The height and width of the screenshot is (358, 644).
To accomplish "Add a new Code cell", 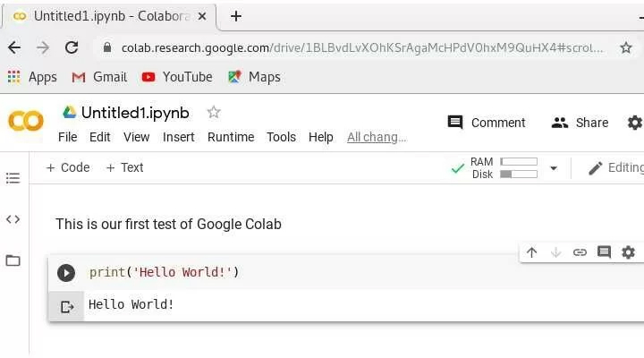I will tap(68, 167).
